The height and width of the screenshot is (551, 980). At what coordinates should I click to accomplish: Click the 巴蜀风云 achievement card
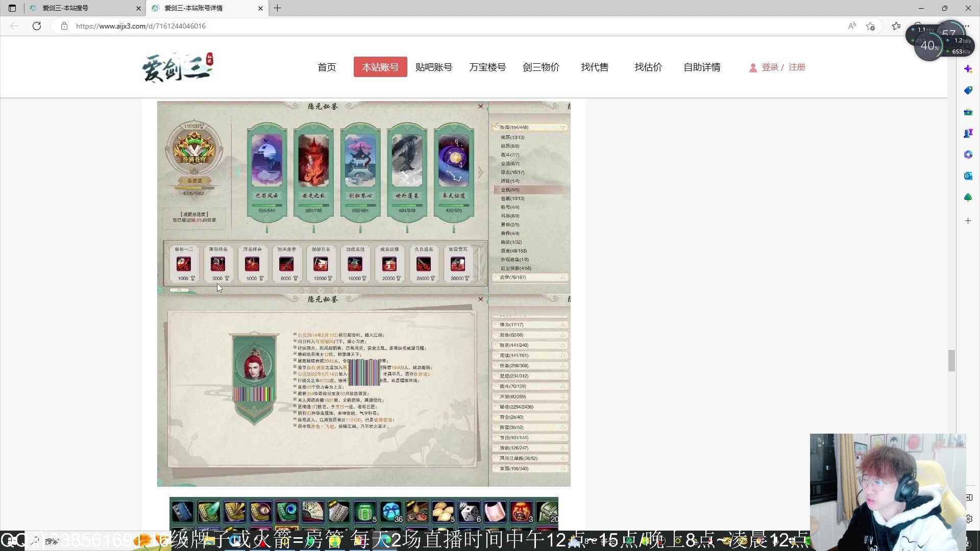click(x=267, y=173)
